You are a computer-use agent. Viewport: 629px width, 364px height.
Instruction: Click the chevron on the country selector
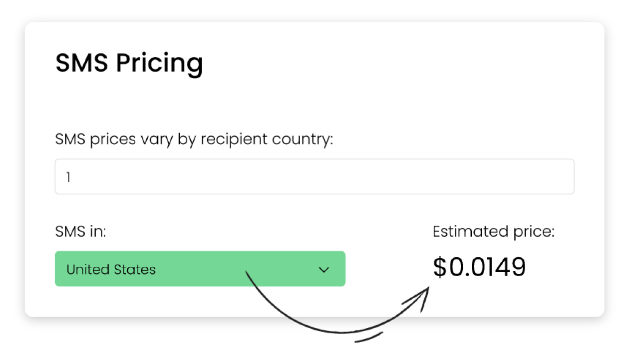click(324, 269)
